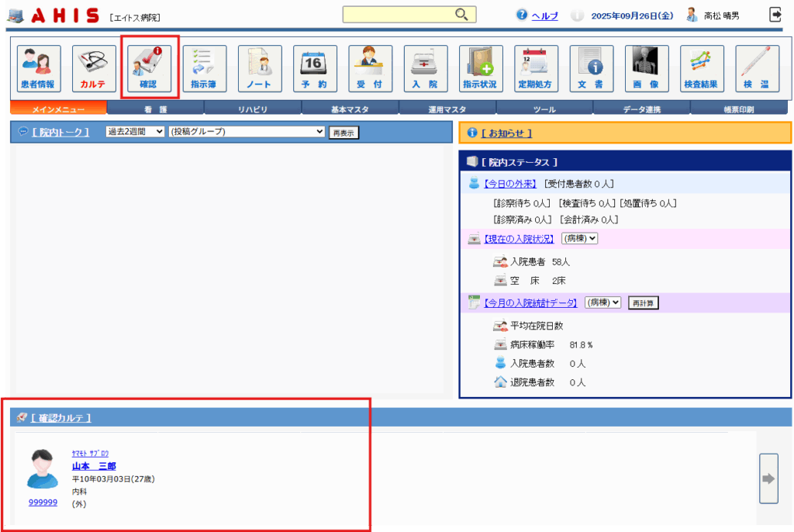Switch to the 看護 tab
The height and width of the screenshot is (532, 794).
tap(155, 109)
